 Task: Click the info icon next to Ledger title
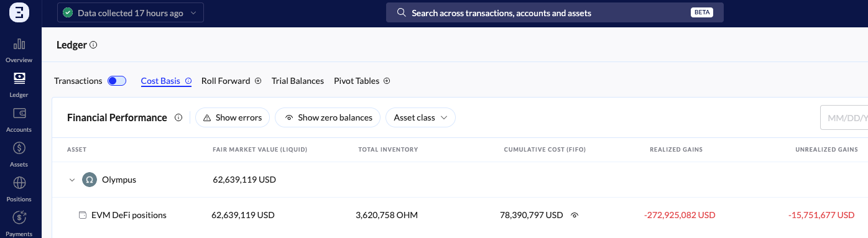coord(93,45)
